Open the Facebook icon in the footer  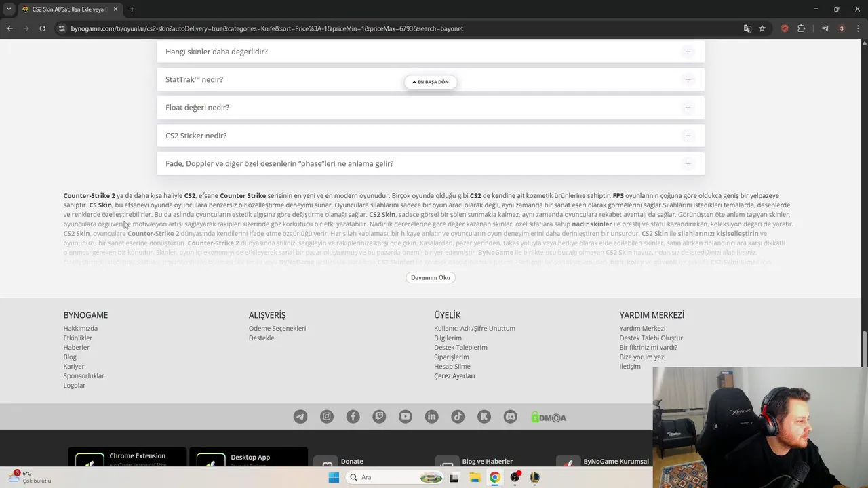click(x=353, y=417)
